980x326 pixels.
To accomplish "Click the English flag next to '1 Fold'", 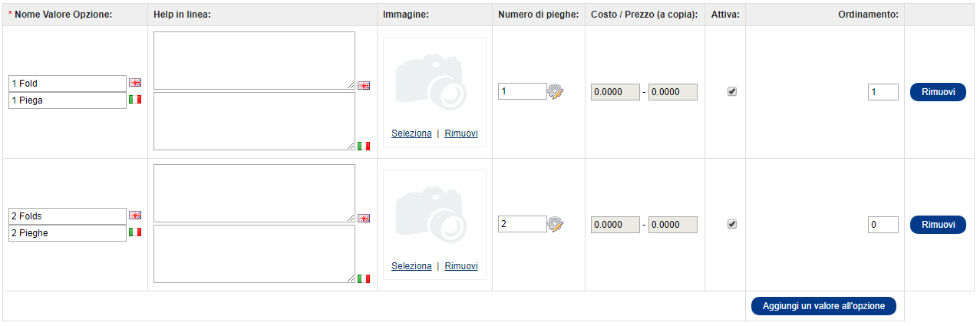I will [135, 83].
